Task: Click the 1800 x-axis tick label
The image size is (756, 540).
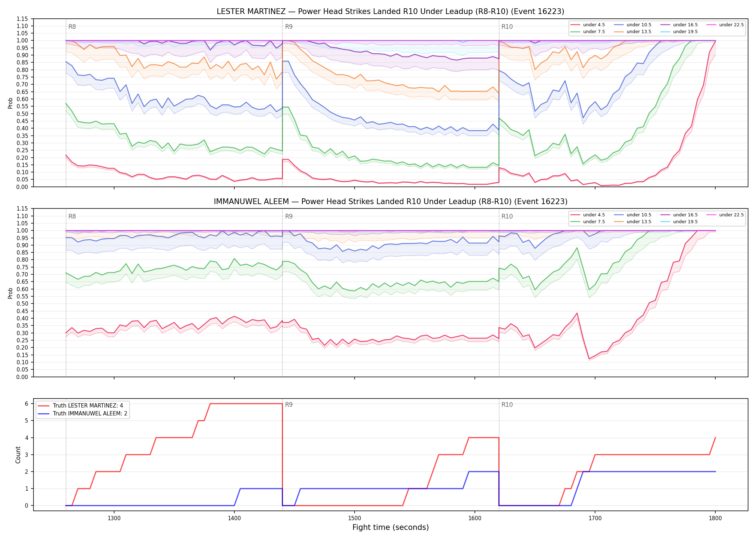Action: coord(715,518)
